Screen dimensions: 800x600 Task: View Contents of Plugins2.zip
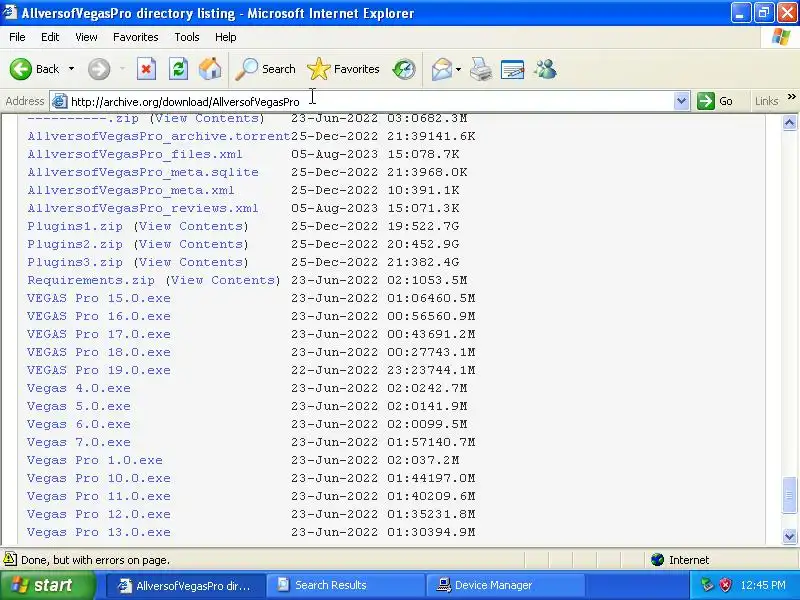(191, 244)
